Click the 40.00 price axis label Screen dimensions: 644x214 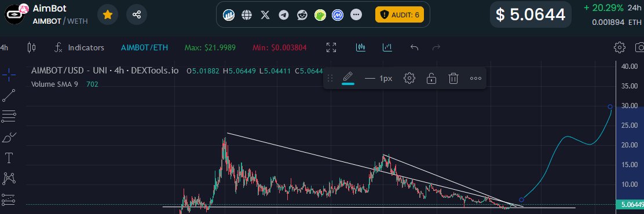[630, 66]
